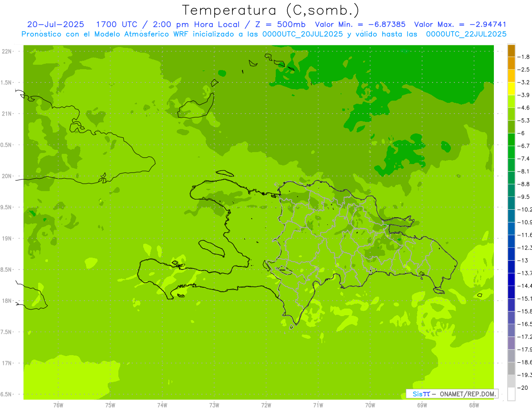Viewport: 532px width, 411px height.
Task: Click the "1700 UTC" time text
Action: click(116, 24)
